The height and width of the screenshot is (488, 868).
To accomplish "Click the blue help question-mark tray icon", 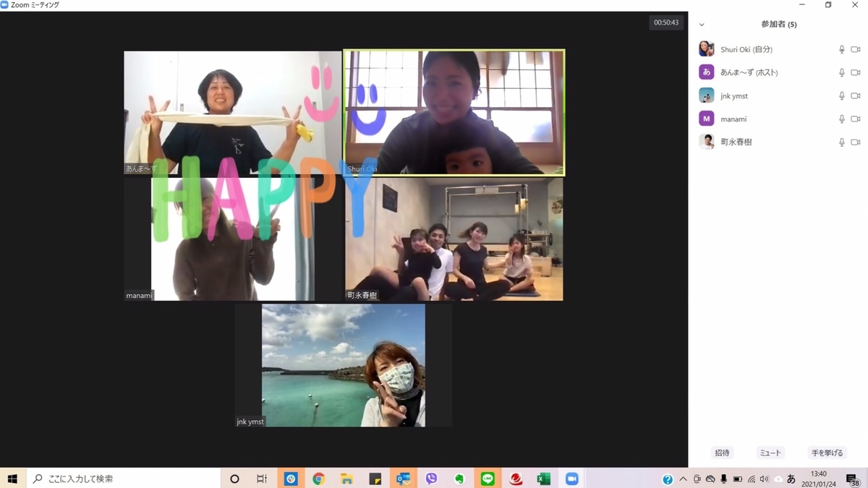I will (668, 479).
